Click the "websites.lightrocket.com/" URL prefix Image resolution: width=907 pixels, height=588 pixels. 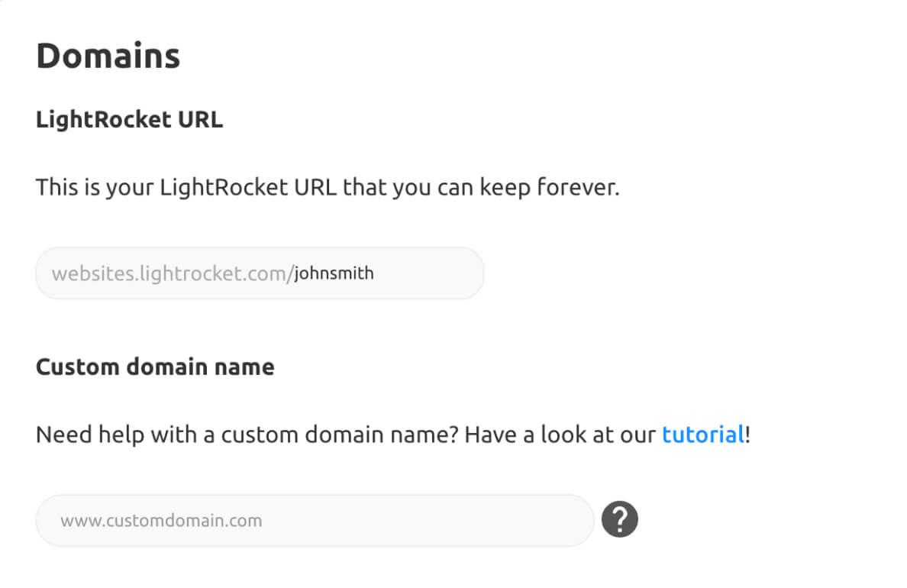tap(173, 273)
